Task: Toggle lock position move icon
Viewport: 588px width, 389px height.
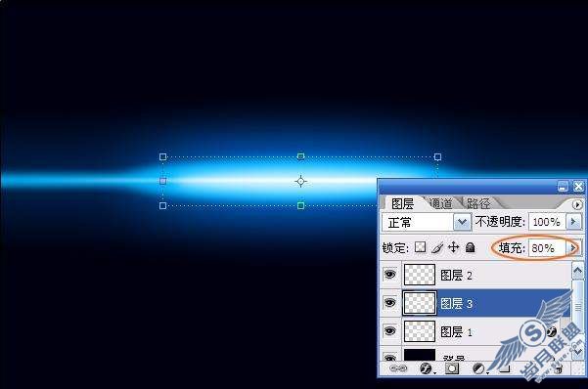Action: (454, 247)
